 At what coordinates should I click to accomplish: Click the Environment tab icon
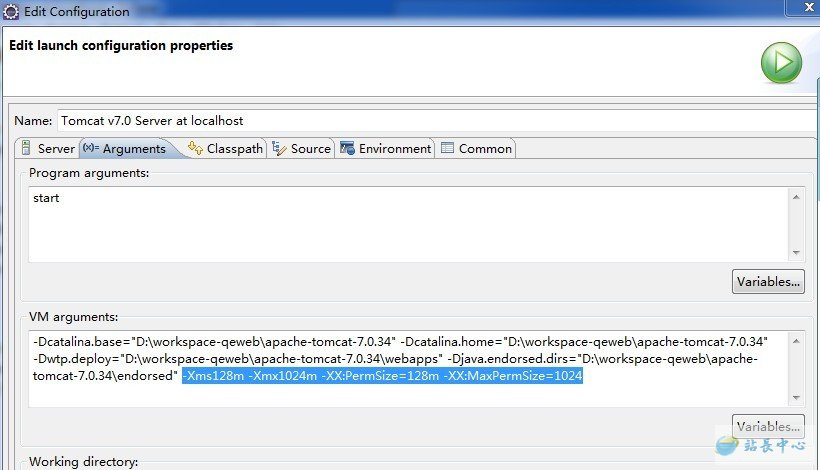coord(347,148)
